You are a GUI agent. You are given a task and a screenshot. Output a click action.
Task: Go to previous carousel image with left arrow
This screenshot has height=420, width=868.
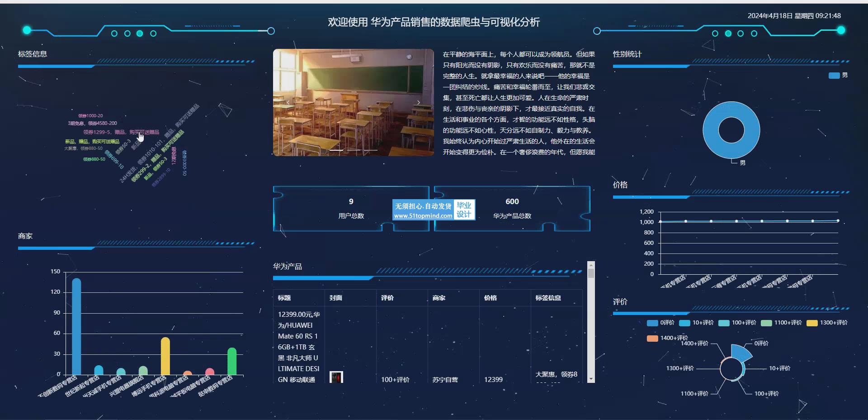[x=288, y=103]
